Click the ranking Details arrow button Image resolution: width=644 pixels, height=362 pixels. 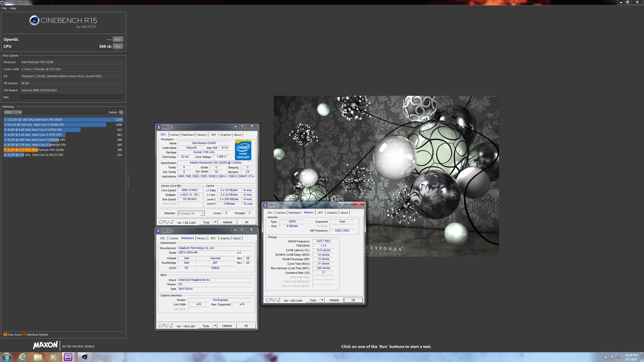(x=121, y=112)
